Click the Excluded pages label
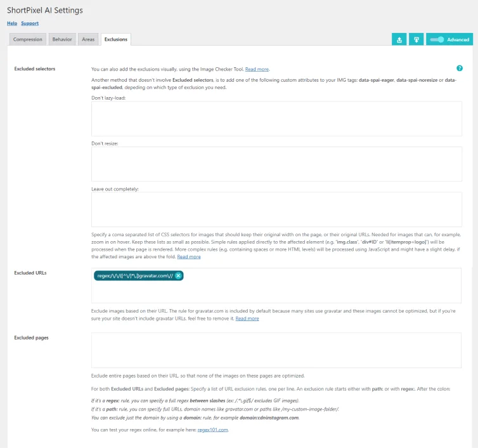Viewport: 478px width, 448px height. click(x=32, y=338)
